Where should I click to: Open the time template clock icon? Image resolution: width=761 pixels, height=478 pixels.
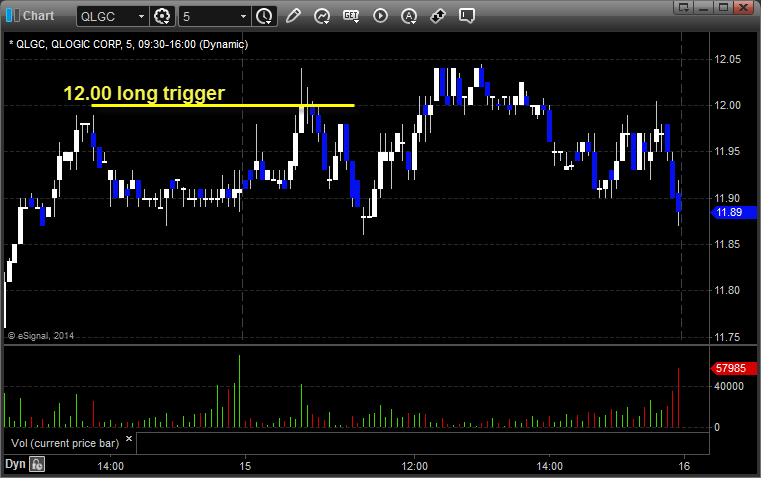(x=265, y=16)
